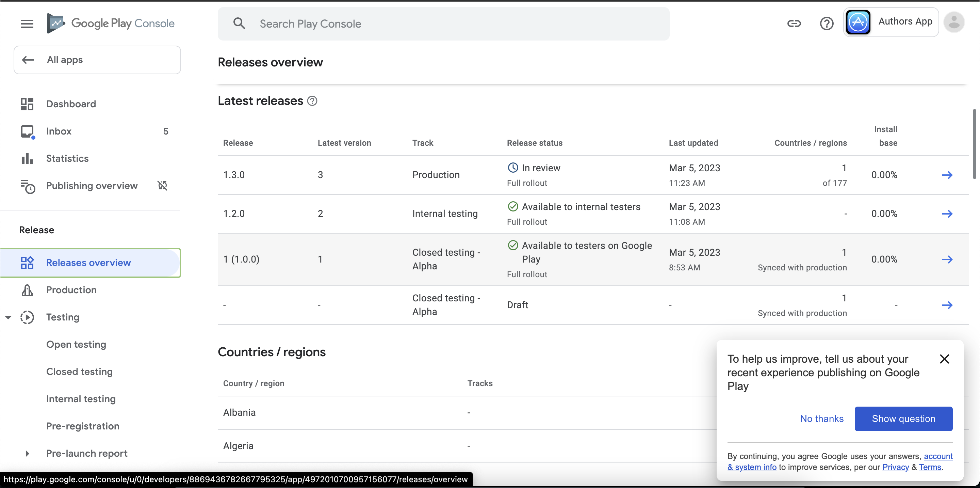Image resolution: width=980 pixels, height=488 pixels.
Task: Open release 1.3.0 details arrow
Action: (947, 175)
